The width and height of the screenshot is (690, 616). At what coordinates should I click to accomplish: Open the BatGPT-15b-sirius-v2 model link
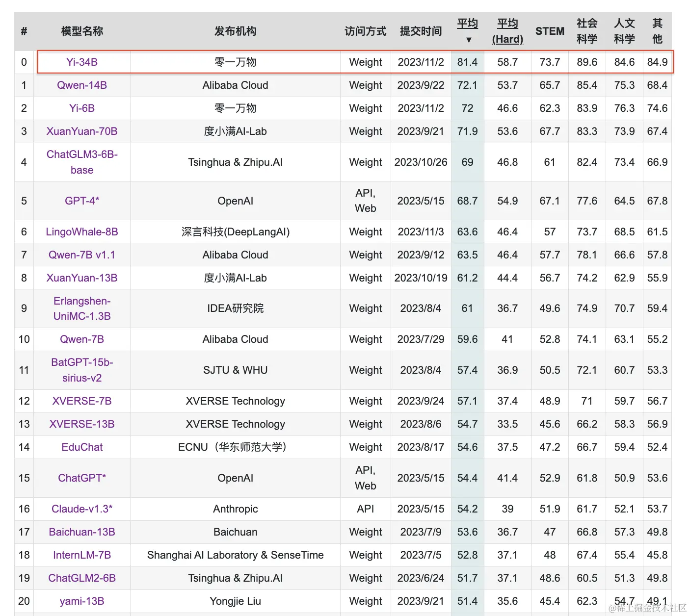(82, 370)
